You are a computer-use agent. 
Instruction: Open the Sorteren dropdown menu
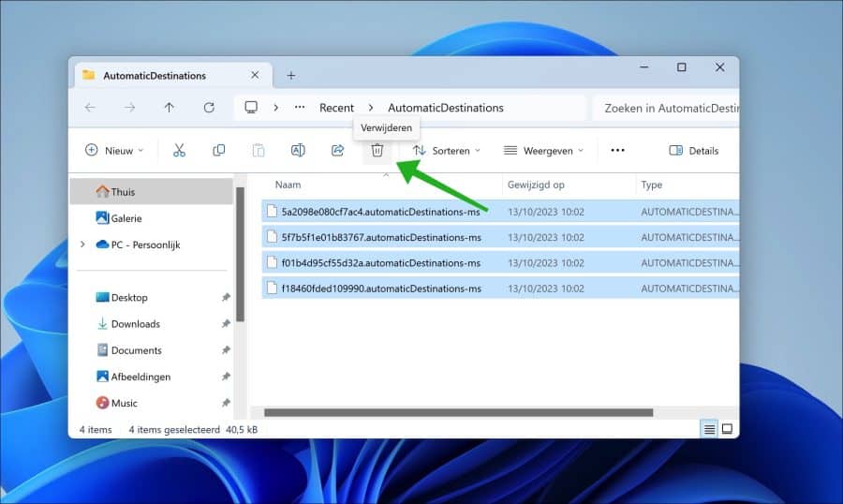(x=446, y=150)
